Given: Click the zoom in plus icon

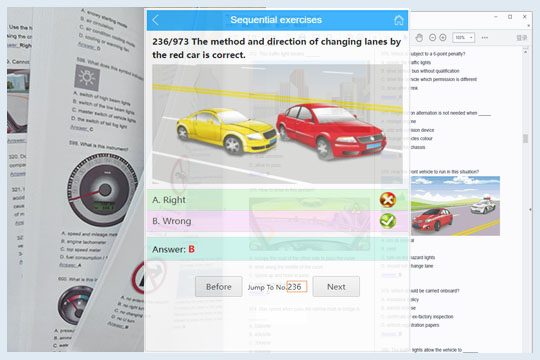Looking at the screenshot, I should pos(443,38).
